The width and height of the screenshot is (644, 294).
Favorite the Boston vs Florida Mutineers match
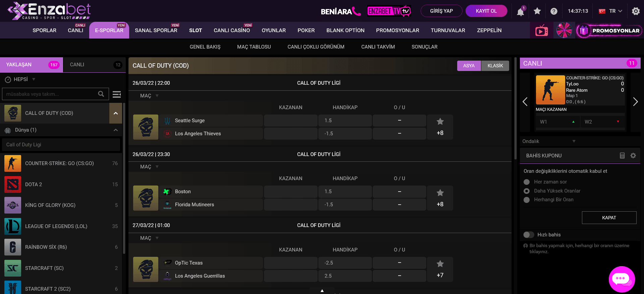click(x=440, y=193)
